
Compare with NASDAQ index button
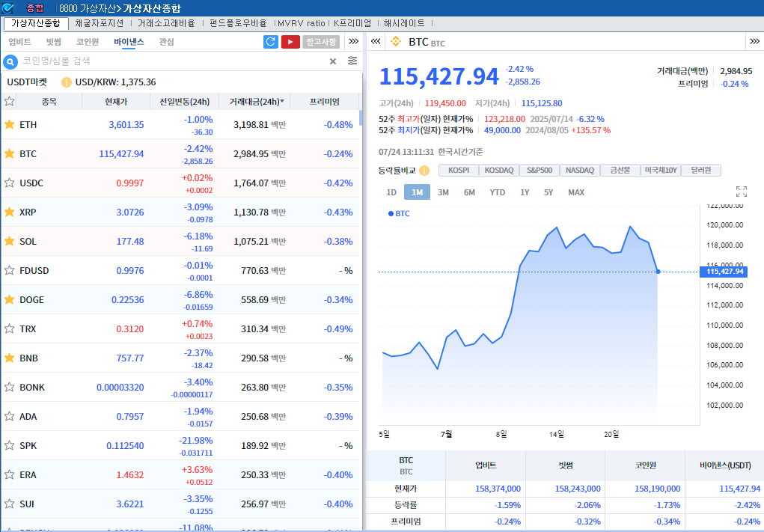[x=580, y=171]
